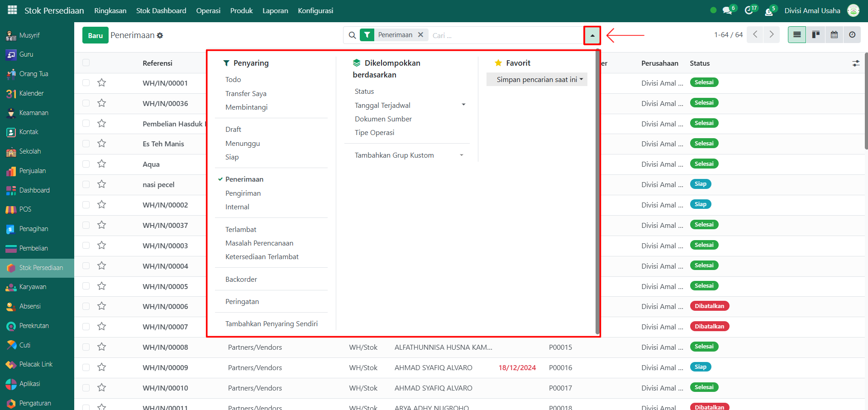The image size is (868, 410).
Task: Open POS app in sidebar
Action: pos(25,209)
